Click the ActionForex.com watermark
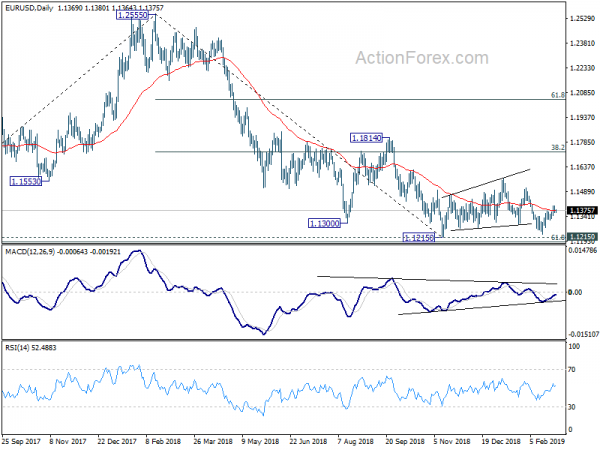The image size is (600, 450). (422, 58)
